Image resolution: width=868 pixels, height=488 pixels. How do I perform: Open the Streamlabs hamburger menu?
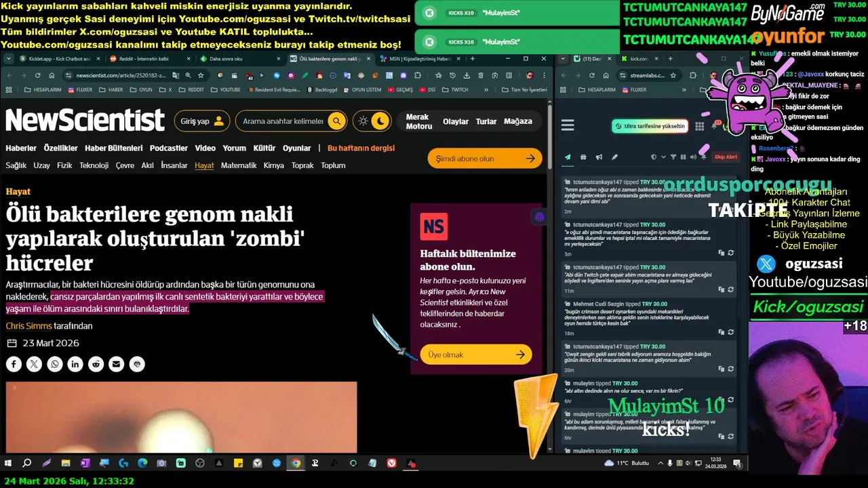click(568, 125)
